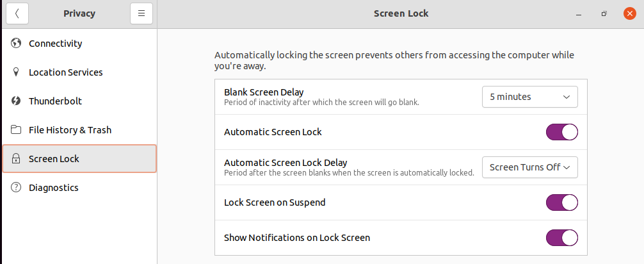Viewport: 644px width, 264px height.
Task: Select Connectivity in the sidebar
Action: point(56,44)
